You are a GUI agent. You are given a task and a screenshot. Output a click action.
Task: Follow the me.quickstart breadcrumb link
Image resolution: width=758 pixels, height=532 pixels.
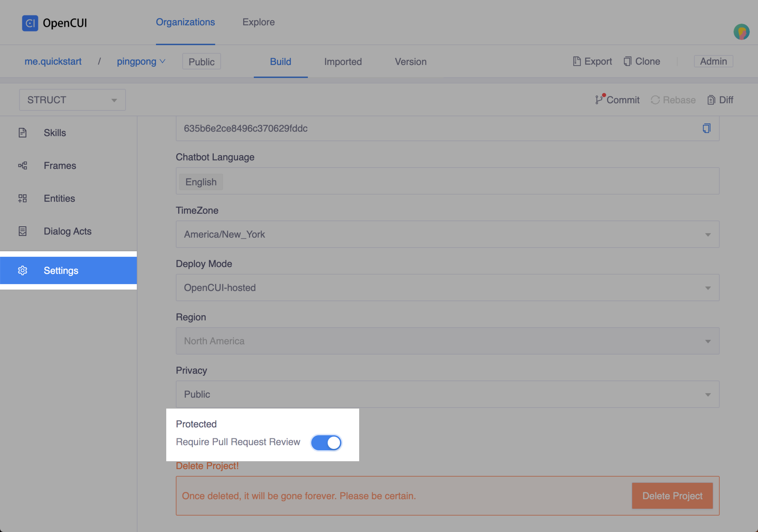tap(53, 62)
